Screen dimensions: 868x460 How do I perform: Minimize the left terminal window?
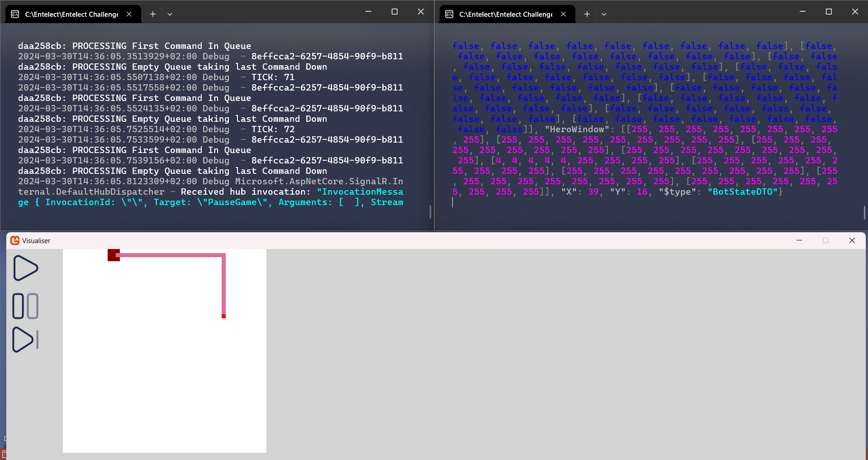368,12
